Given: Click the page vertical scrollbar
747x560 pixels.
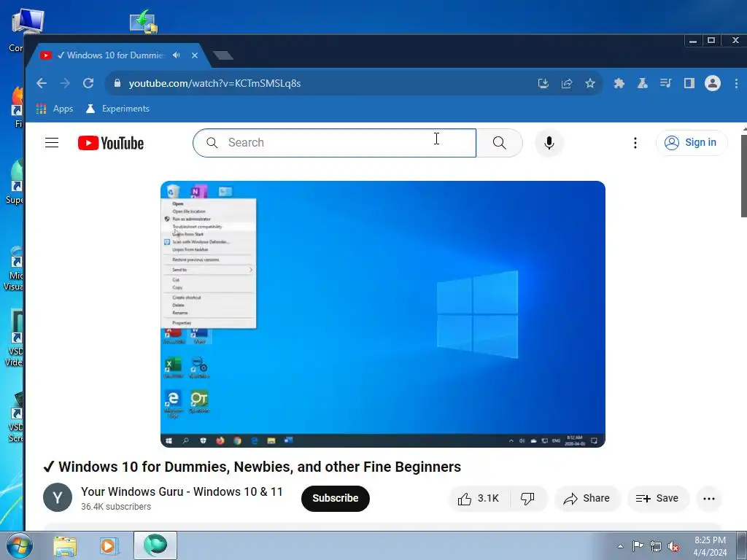Looking at the screenshot, I should (743, 176).
